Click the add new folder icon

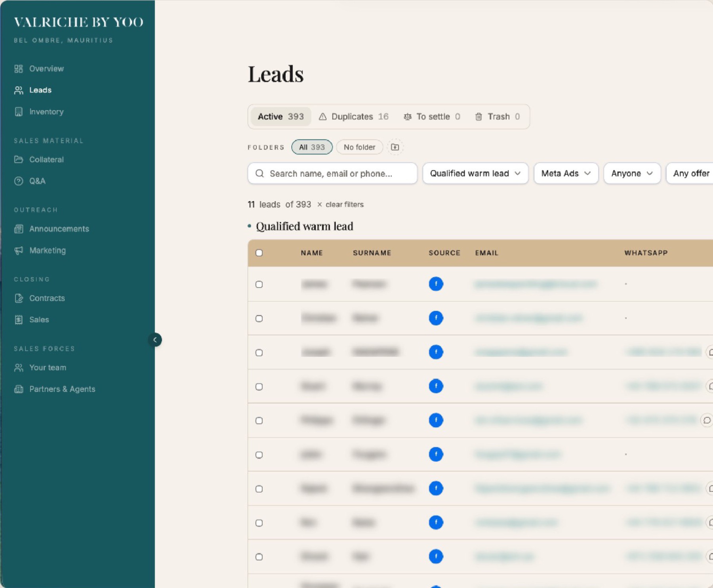point(395,147)
